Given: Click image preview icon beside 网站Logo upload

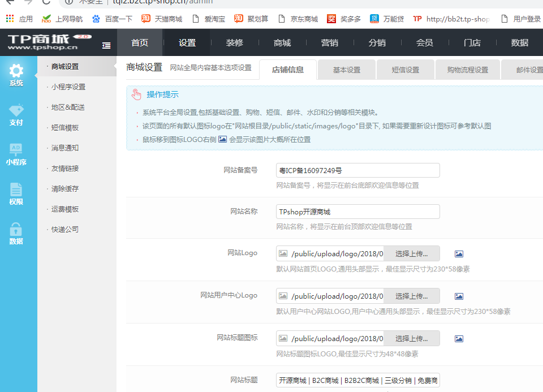Looking at the screenshot, I should click(459, 255).
